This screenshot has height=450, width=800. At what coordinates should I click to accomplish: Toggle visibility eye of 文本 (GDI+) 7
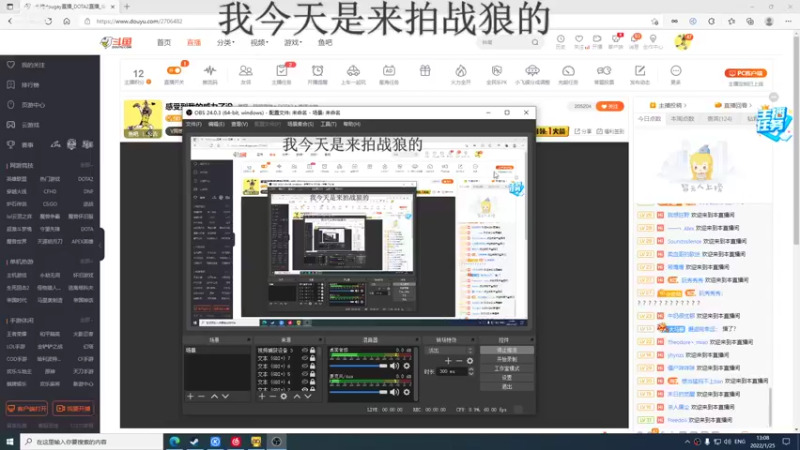pos(305,358)
